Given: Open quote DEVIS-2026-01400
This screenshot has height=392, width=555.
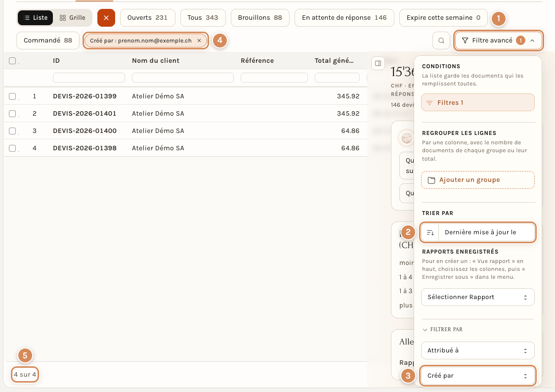Looking at the screenshot, I should [85, 131].
